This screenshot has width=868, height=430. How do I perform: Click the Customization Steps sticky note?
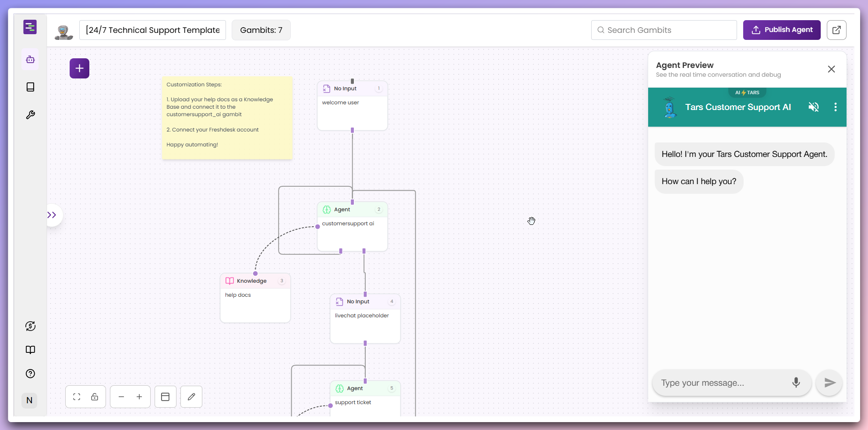(227, 118)
